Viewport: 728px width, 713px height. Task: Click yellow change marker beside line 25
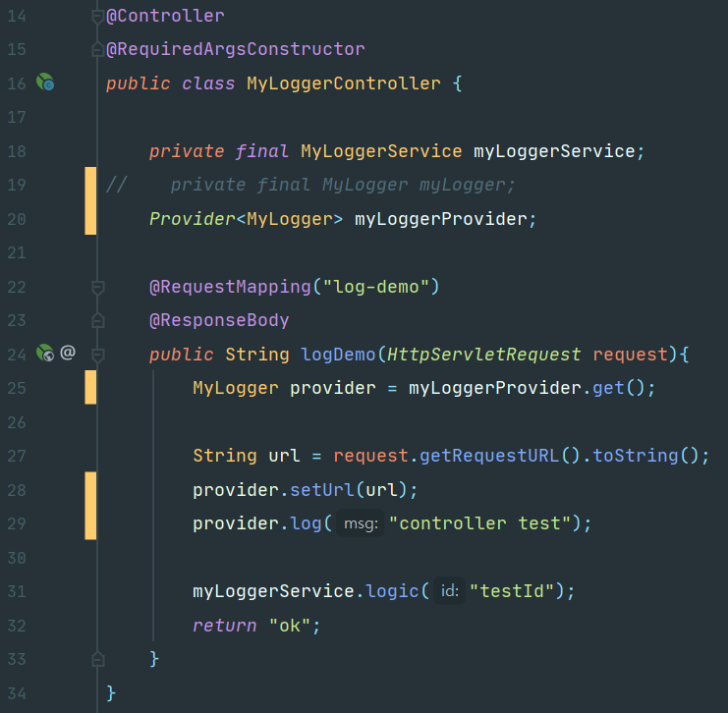click(x=90, y=387)
